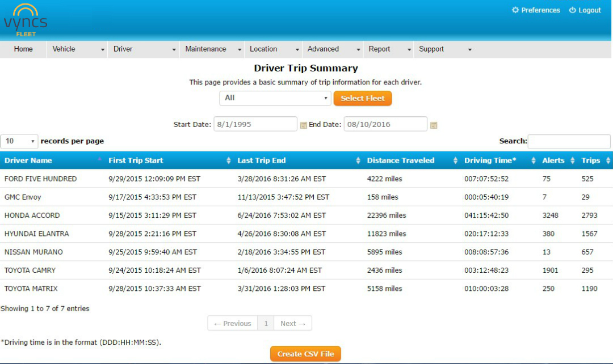The width and height of the screenshot is (613, 364).
Task: Click the 008:08:57:36 driving time cell
Action: click(x=486, y=252)
